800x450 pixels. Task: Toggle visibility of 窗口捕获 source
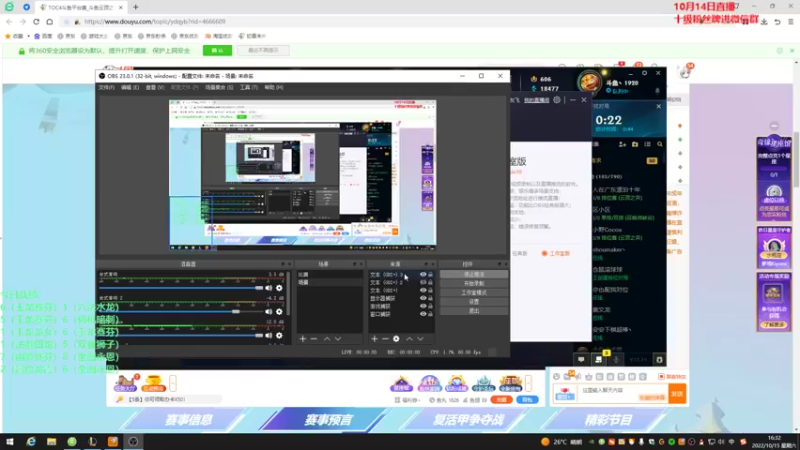(x=422, y=314)
